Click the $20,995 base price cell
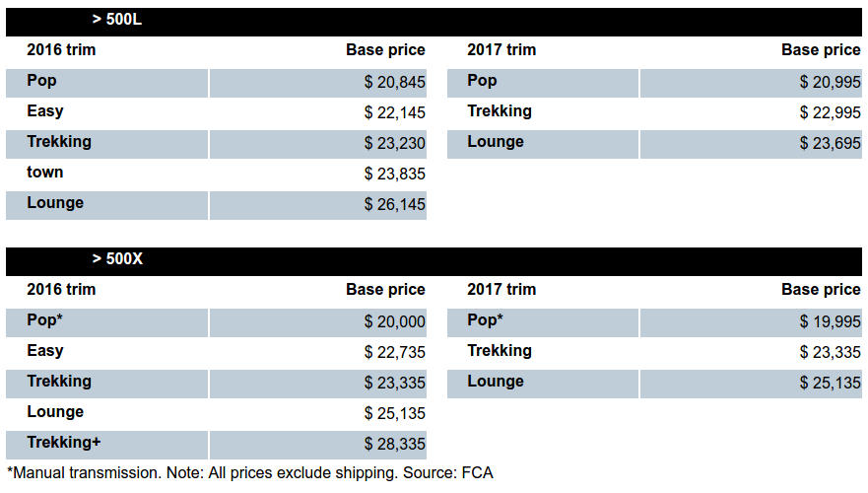 pyautogui.click(x=830, y=83)
